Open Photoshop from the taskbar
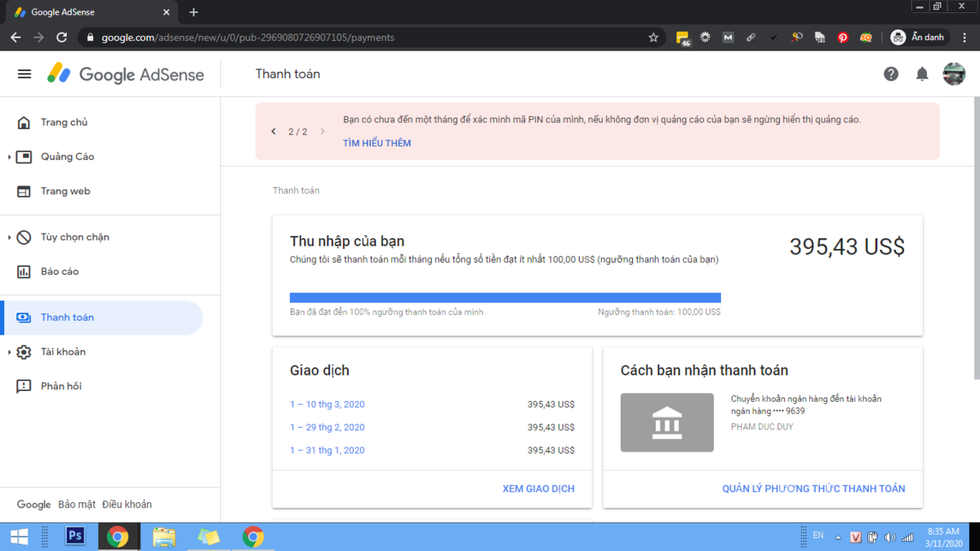Image resolution: width=980 pixels, height=551 pixels. point(75,536)
